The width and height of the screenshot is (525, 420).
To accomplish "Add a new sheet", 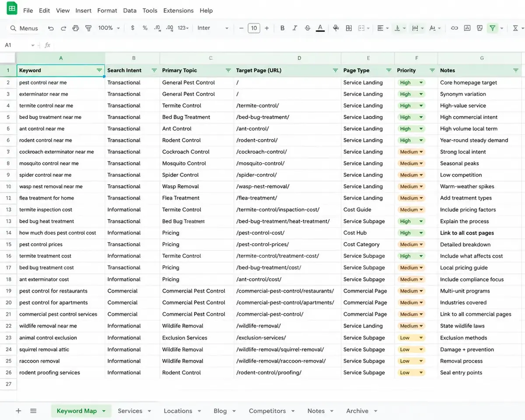I will pyautogui.click(x=18, y=411).
